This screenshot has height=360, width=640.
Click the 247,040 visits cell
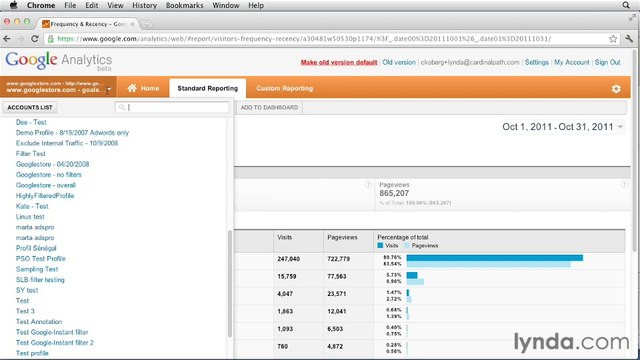tap(289, 259)
